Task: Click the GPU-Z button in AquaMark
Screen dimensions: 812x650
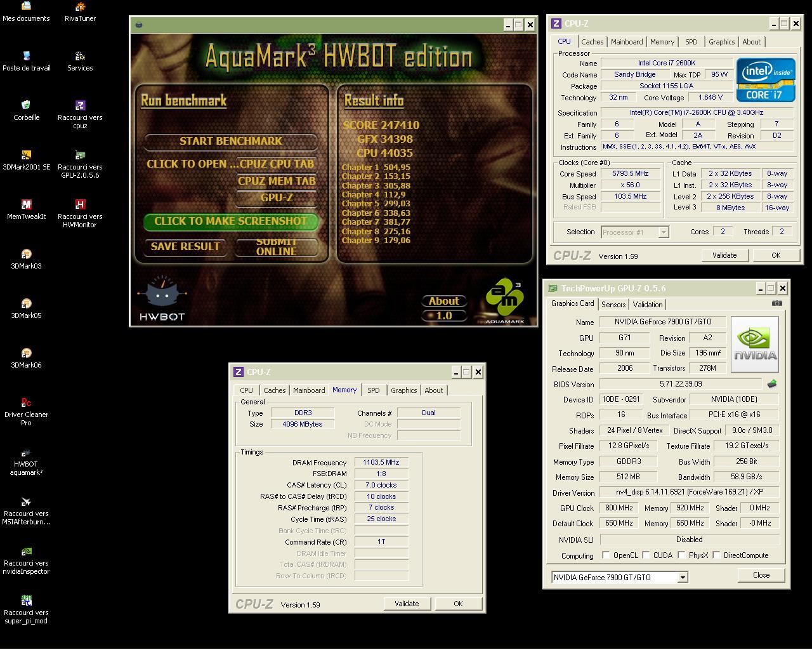Action: [x=277, y=197]
